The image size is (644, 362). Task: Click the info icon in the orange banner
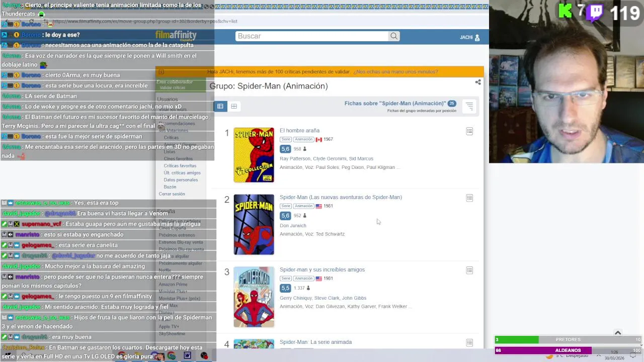pyautogui.click(x=161, y=72)
